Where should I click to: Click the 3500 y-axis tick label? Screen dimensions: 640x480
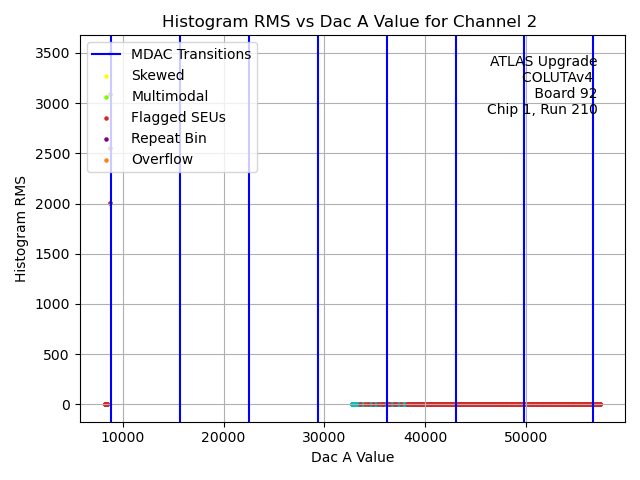tap(53, 53)
